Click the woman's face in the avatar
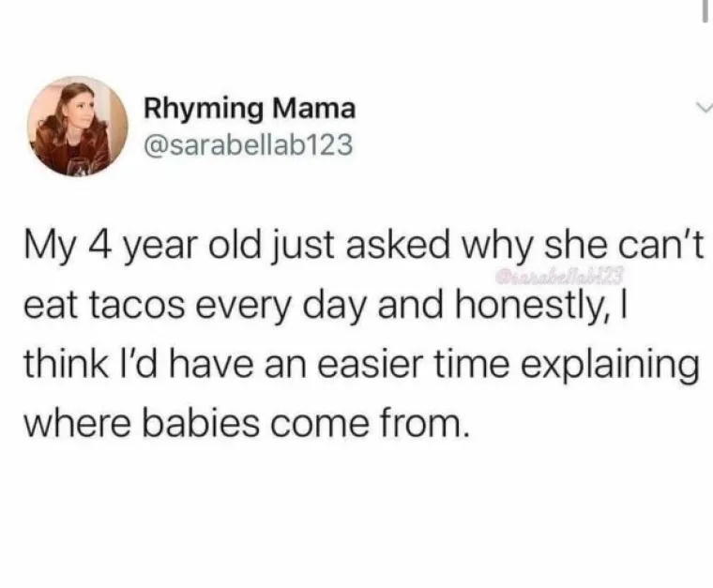 [83, 105]
